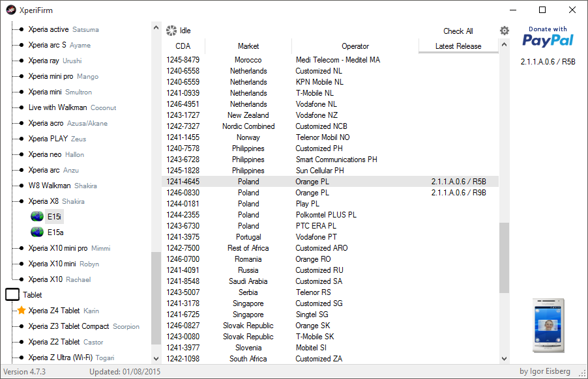Expand Xperia active Satsuma in device tree
588x379 pixels.
[63, 29]
